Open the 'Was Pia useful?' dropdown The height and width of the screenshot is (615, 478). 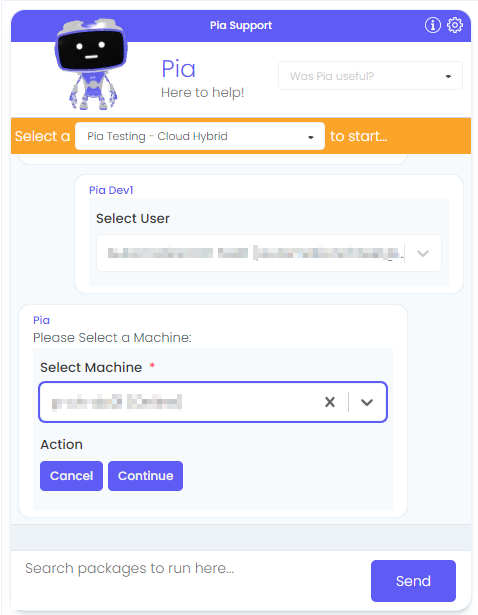[x=370, y=76]
